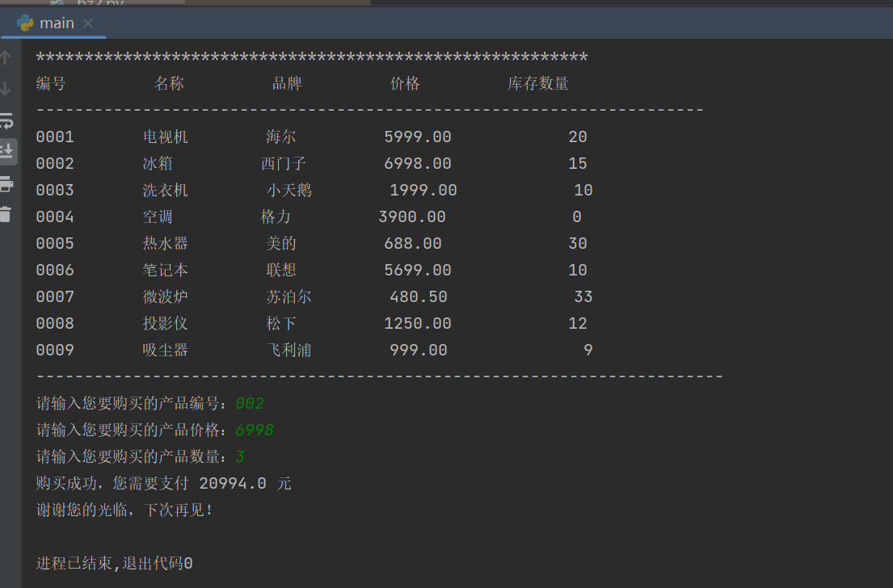Click price 1250.00
The width and height of the screenshot is (893, 588).
pos(418,324)
